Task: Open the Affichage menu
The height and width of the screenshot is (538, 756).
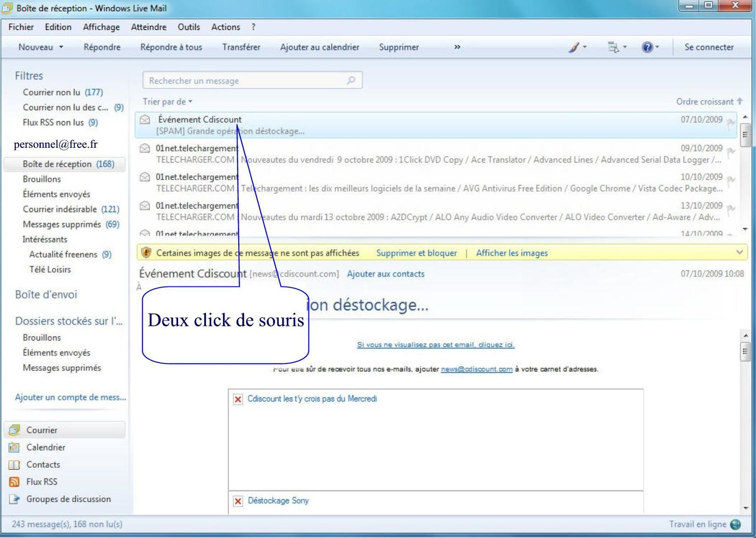Action: click(x=101, y=27)
